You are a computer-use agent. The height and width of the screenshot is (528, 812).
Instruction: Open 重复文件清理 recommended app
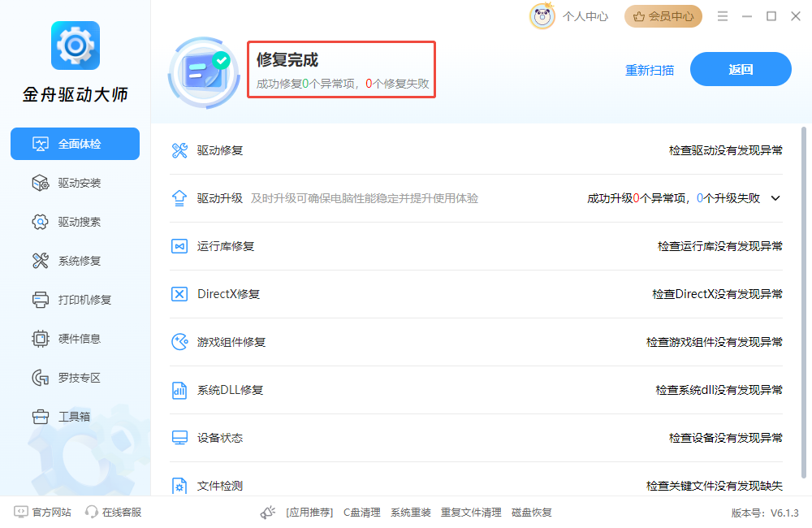point(471,512)
